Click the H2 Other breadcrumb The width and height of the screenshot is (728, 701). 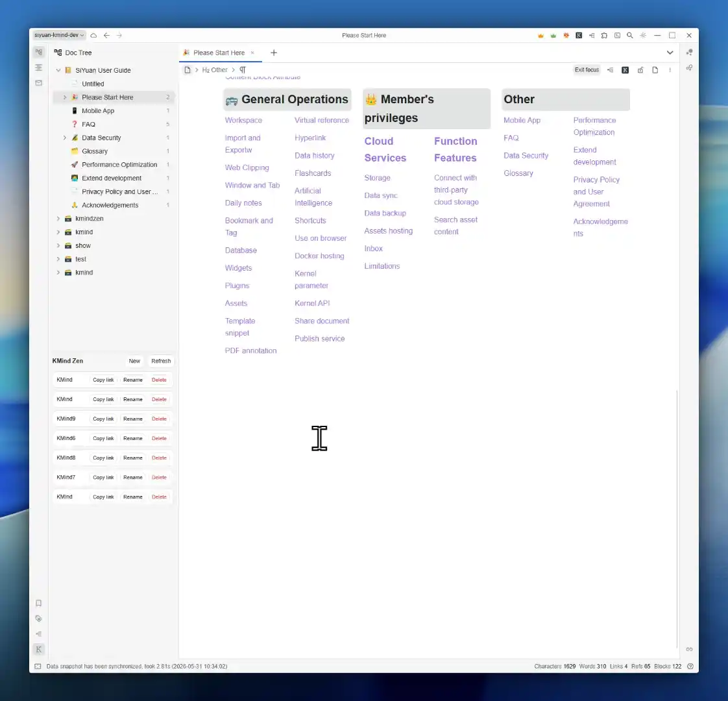[x=215, y=69]
